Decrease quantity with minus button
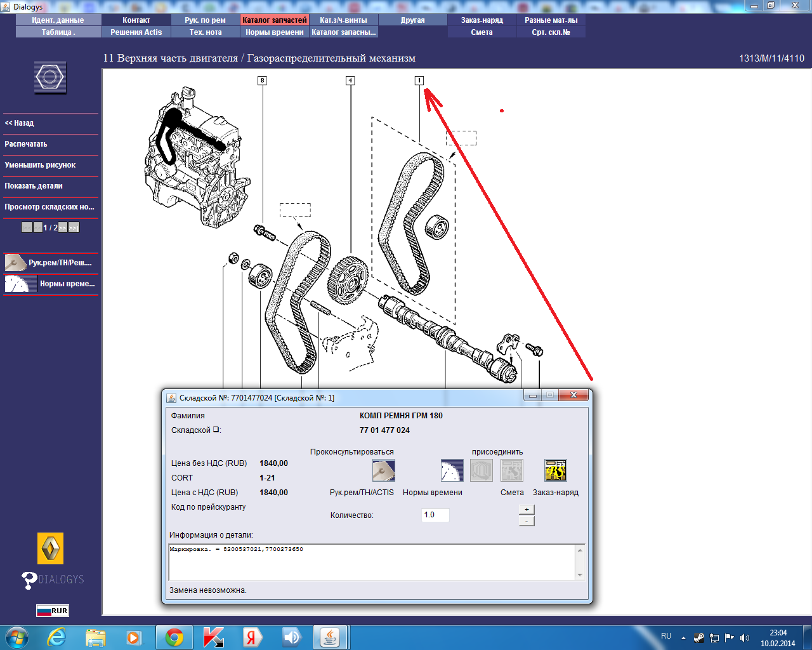 (x=527, y=521)
